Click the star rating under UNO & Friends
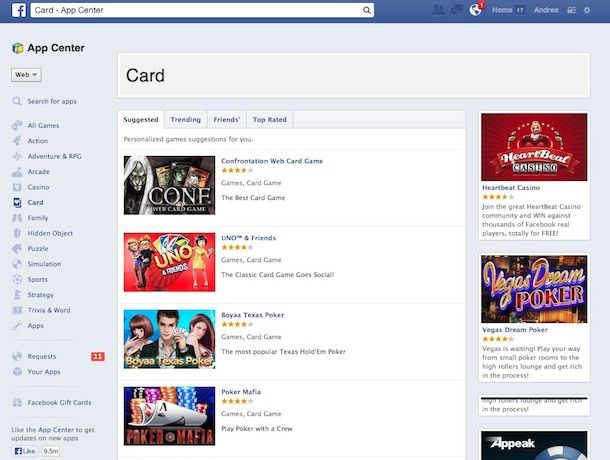This screenshot has width=610, height=460. click(x=237, y=247)
